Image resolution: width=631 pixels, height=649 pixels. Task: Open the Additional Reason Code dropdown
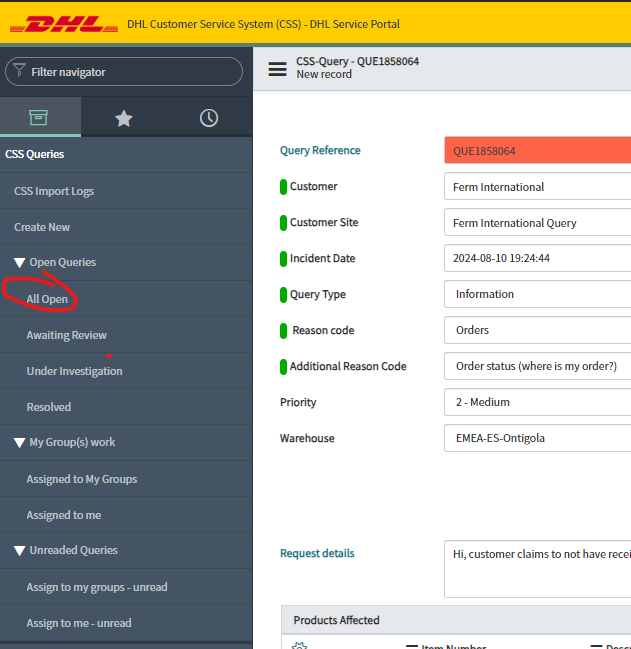coord(537,366)
